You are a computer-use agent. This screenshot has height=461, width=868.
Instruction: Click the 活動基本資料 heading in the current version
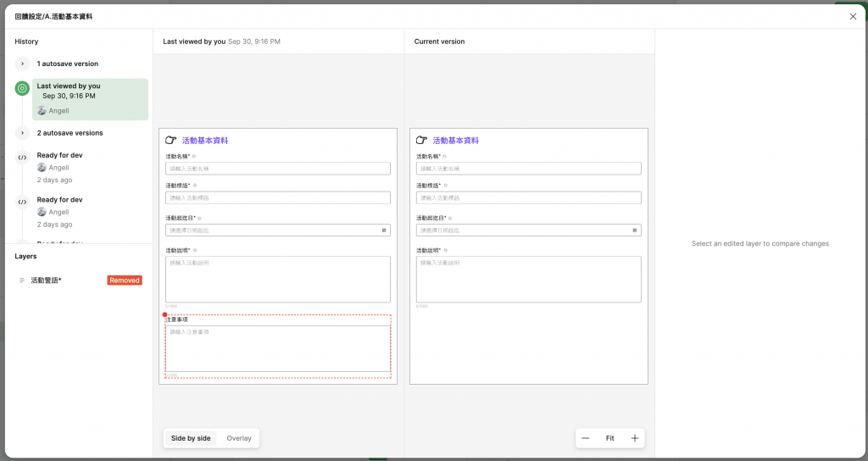click(455, 141)
